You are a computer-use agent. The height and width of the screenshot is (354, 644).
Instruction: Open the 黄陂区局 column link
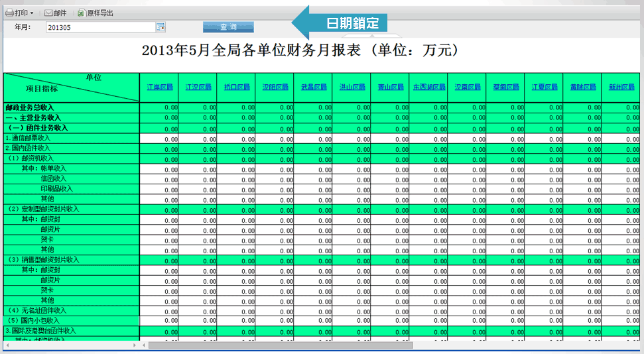tap(583, 87)
